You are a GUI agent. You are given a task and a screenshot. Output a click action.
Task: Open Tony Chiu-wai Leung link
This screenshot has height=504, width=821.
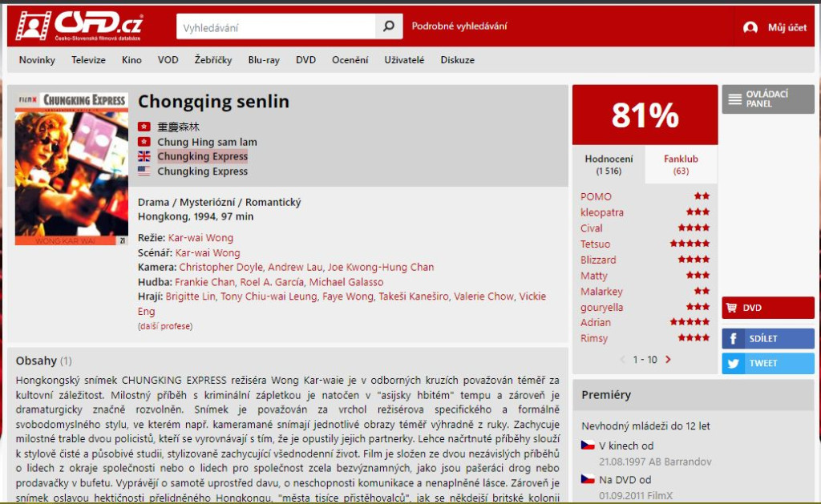[x=269, y=296]
